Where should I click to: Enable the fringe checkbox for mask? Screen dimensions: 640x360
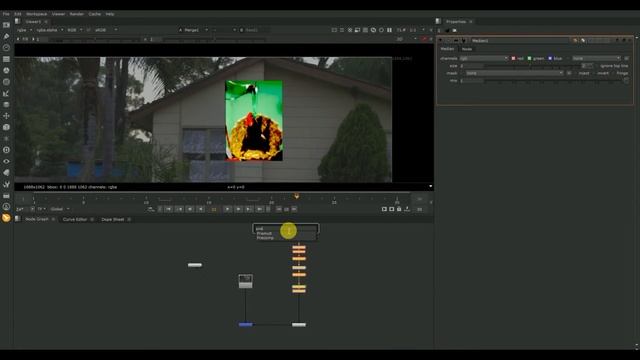pyautogui.click(x=613, y=73)
